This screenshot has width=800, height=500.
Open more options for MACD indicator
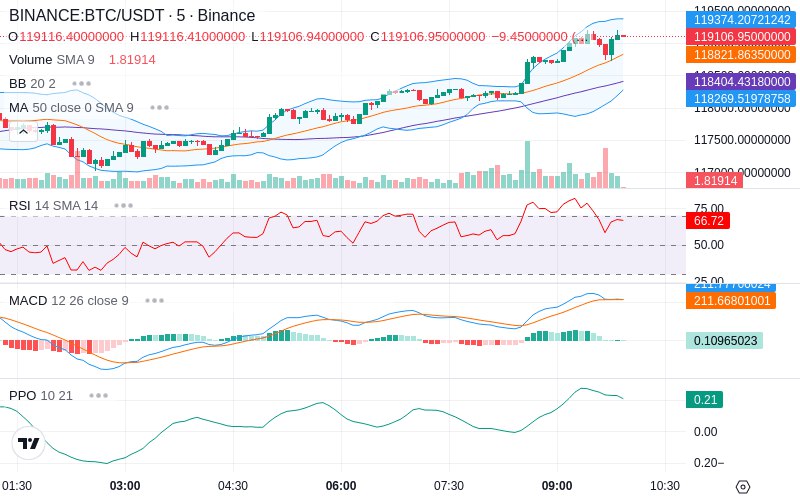[x=154, y=301]
